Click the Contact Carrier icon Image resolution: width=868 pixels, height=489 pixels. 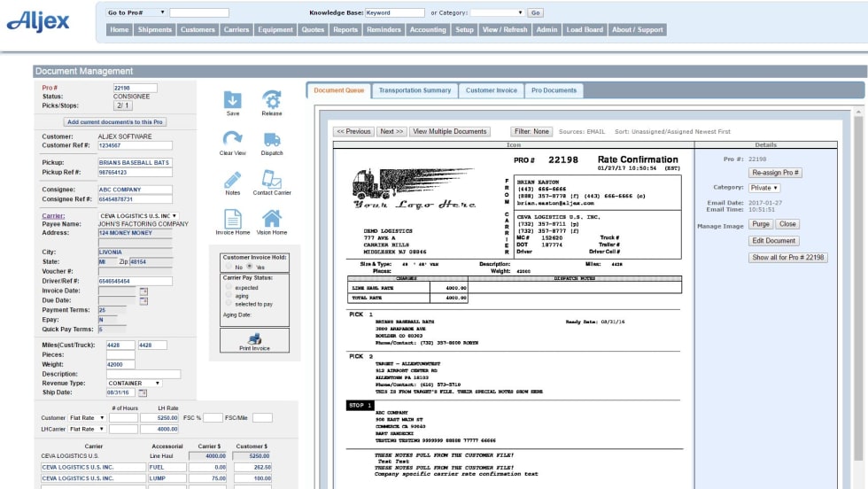(272, 179)
